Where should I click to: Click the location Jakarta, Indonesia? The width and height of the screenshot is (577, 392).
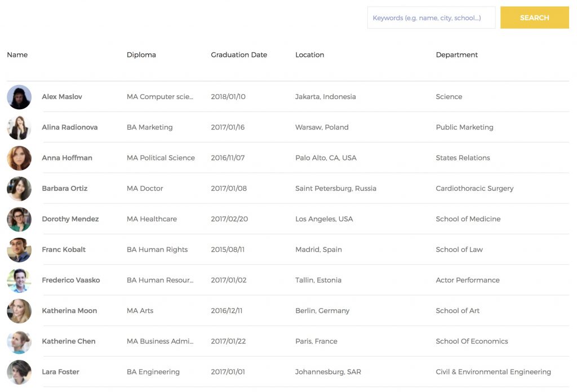[325, 97]
